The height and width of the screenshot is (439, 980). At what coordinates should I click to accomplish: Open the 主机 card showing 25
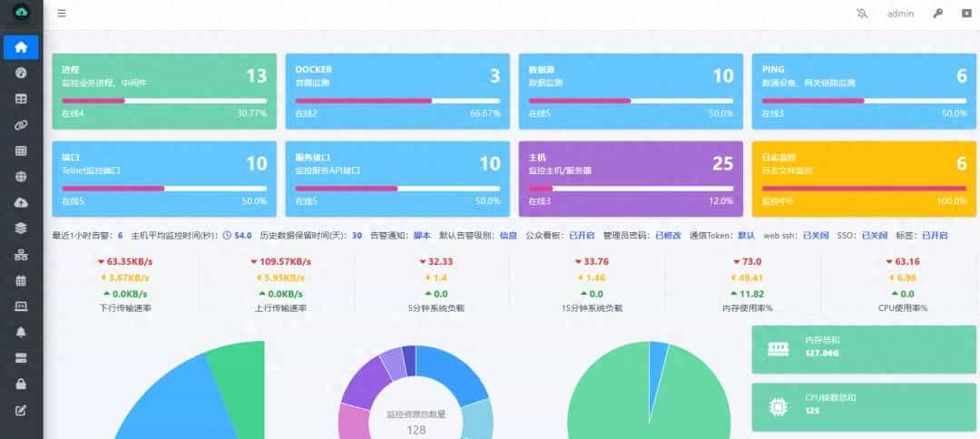pyautogui.click(x=631, y=179)
